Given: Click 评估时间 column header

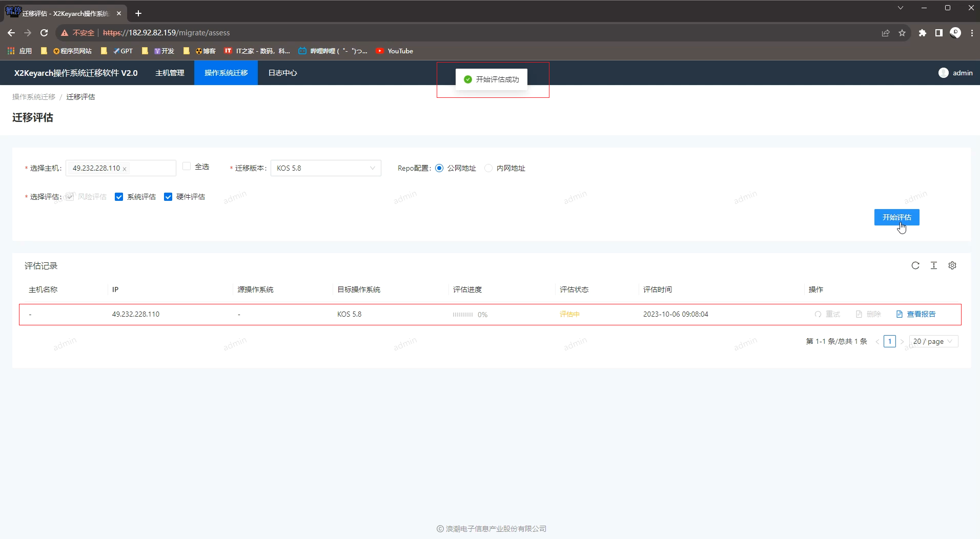Looking at the screenshot, I should [x=658, y=289].
